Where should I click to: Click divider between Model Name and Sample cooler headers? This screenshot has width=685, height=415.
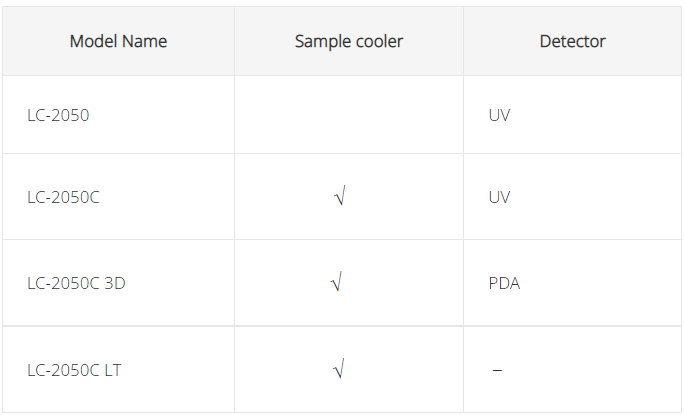pyautogui.click(x=234, y=41)
